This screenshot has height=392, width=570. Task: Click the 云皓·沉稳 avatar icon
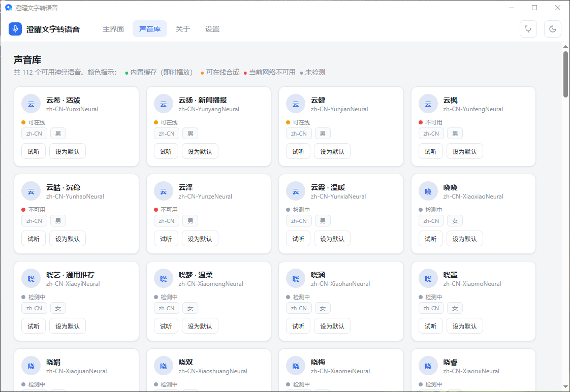pos(31,191)
